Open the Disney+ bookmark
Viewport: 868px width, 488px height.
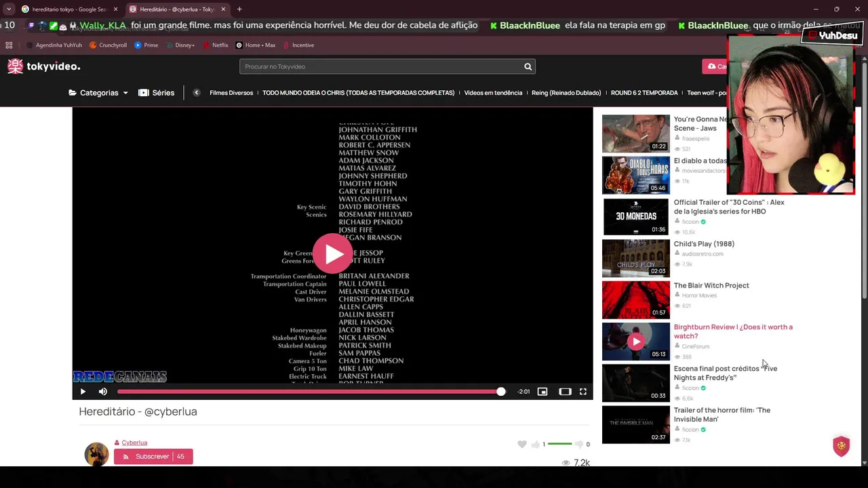pyautogui.click(x=180, y=45)
